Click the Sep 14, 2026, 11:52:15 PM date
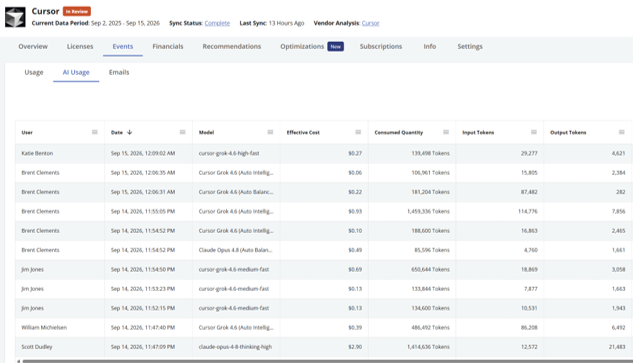 point(143,308)
